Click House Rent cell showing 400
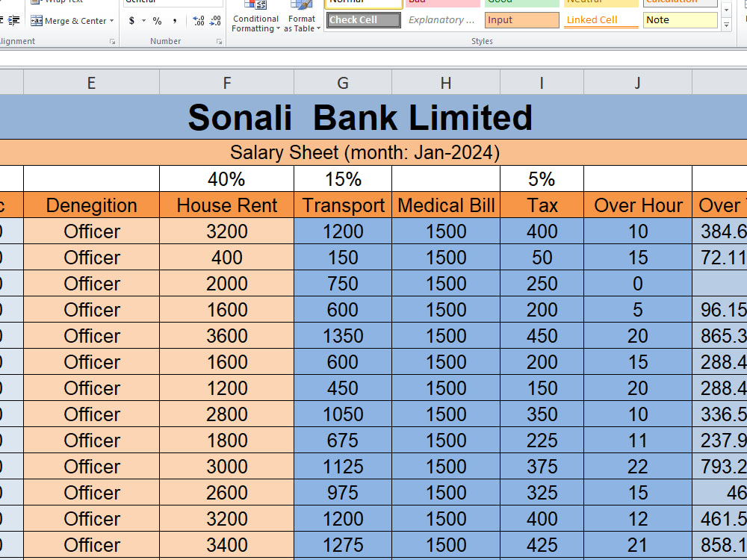The image size is (747, 560). pyautogui.click(x=227, y=257)
